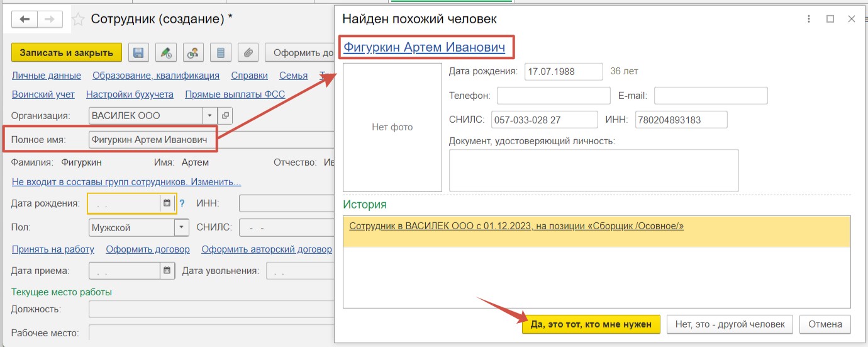Click the СНИЛС field in employee form
Image resolution: width=868 pixels, height=347 pixels.
[x=287, y=227]
